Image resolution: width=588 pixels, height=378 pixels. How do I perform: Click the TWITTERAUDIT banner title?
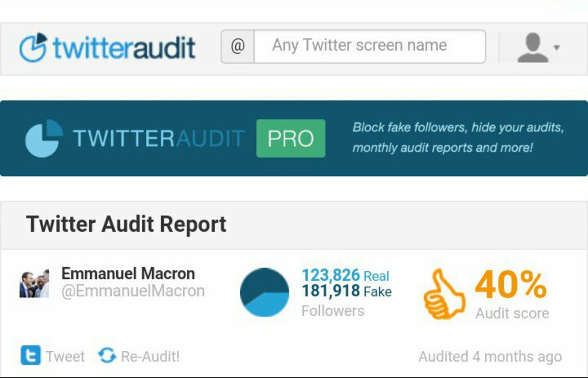(159, 138)
